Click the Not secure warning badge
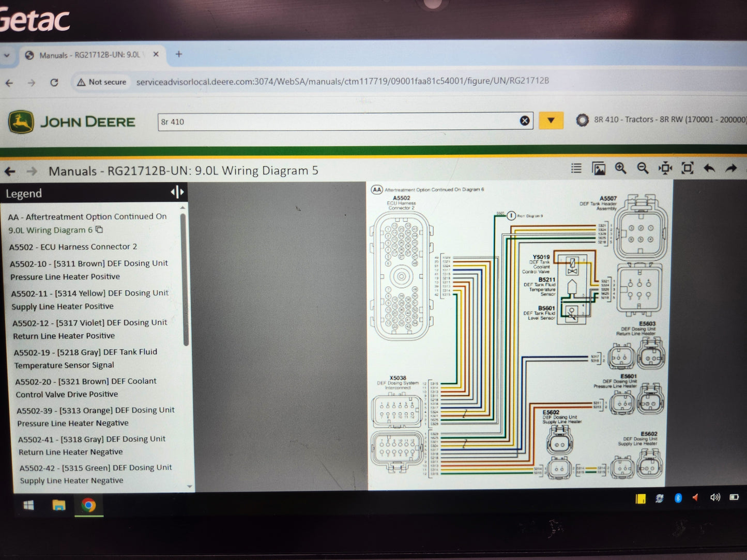 pos(101,82)
